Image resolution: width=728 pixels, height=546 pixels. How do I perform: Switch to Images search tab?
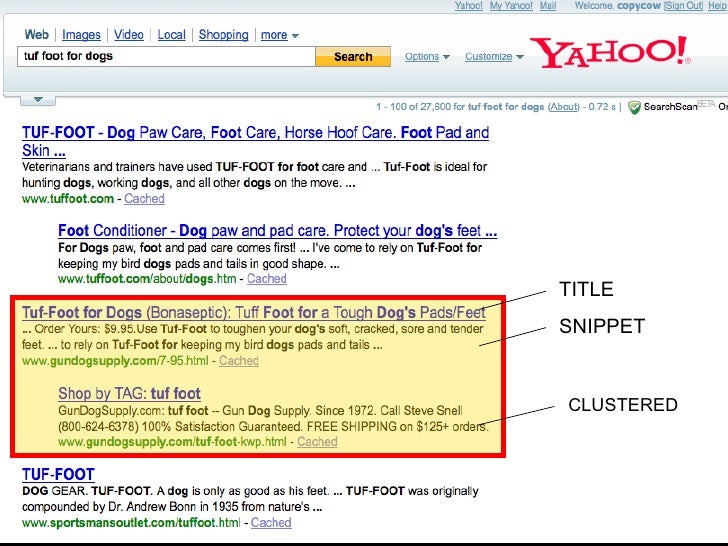coord(81,35)
